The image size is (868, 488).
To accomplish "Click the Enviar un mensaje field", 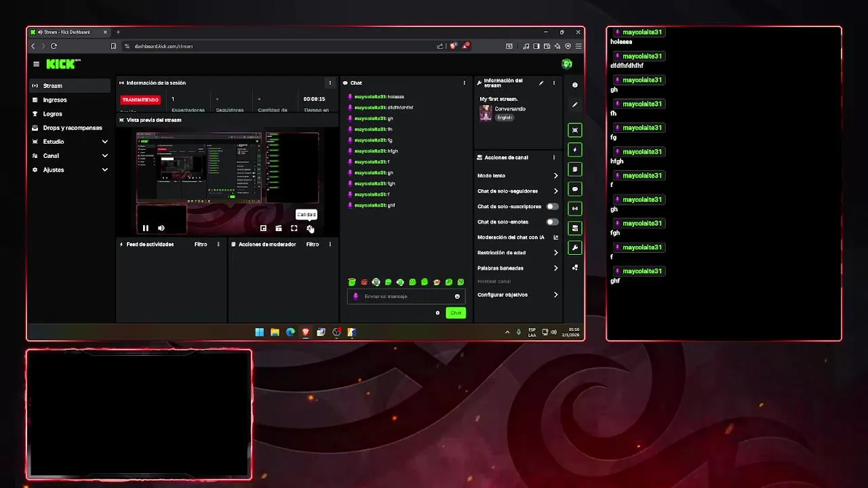I will click(x=406, y=296).
